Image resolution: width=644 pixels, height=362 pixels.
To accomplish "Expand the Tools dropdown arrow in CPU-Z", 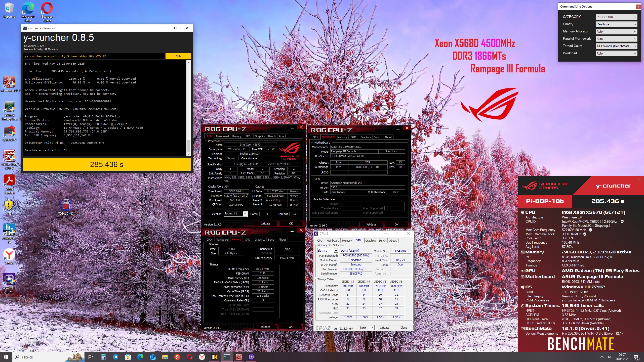I will pyautogui.click(x=372, y=328).
